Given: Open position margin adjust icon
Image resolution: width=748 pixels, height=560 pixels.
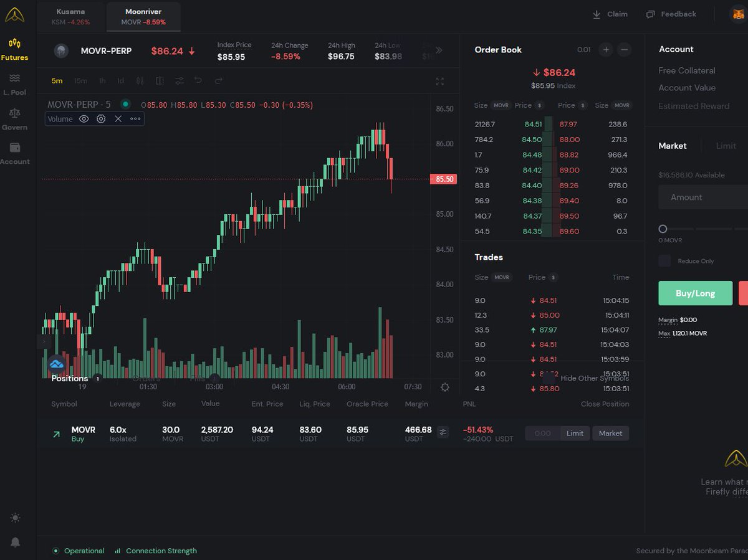Looking at the screenshot, I should point(443,432).
